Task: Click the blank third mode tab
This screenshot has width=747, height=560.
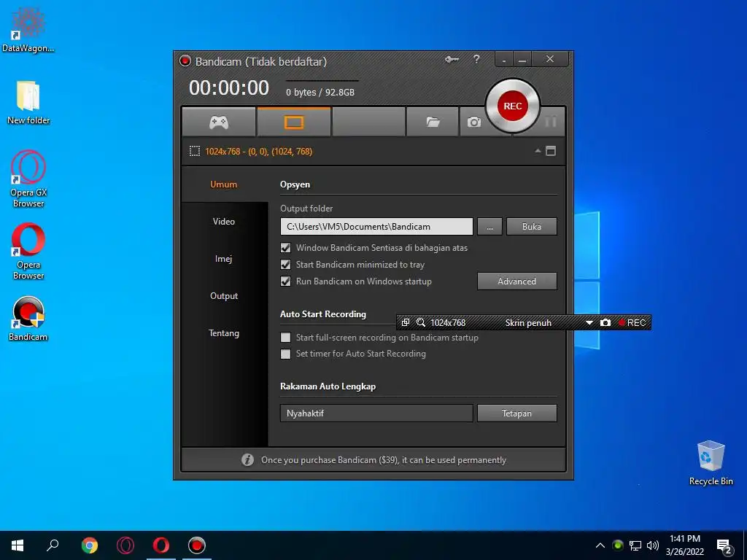Action: pyautogui.click(x=368, y=122)
